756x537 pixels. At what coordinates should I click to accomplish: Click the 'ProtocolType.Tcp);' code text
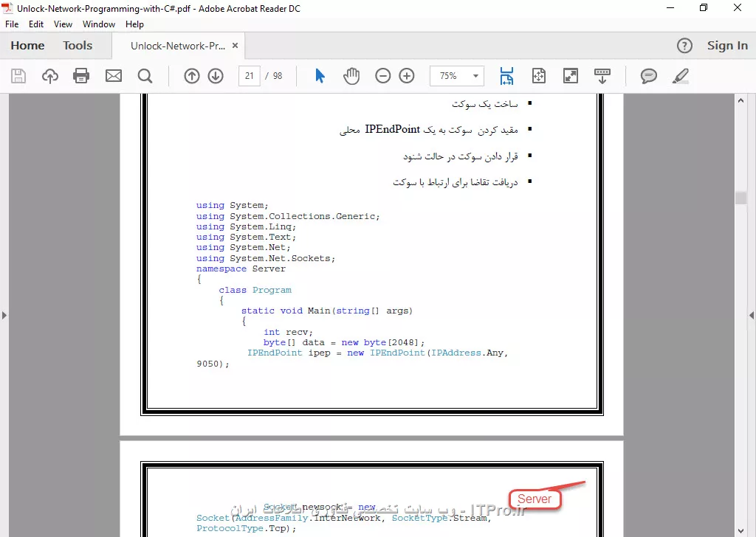pos(247,528)
